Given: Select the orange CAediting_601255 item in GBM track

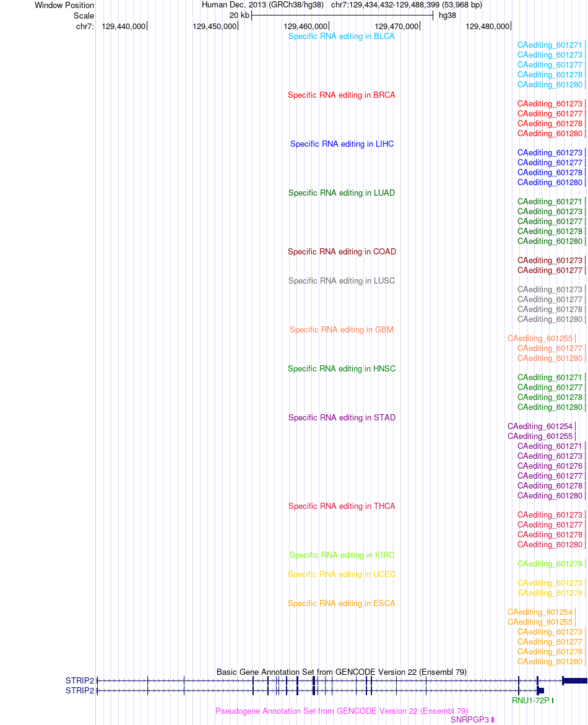Looking at the screenshot, I should tap(540, 339).
